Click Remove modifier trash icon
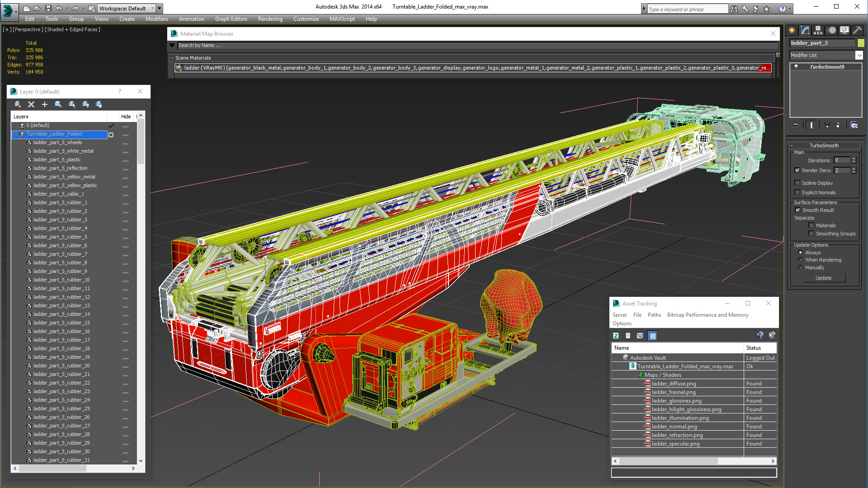 pyautogui.click(x=838, y=125)
